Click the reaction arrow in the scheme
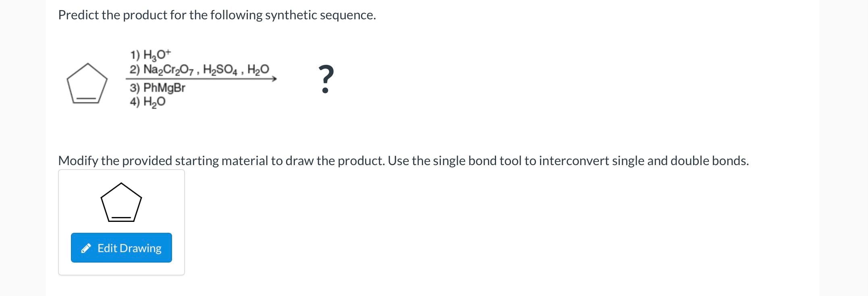The width and height of the screenshot is (868, 296). point(201,79)
